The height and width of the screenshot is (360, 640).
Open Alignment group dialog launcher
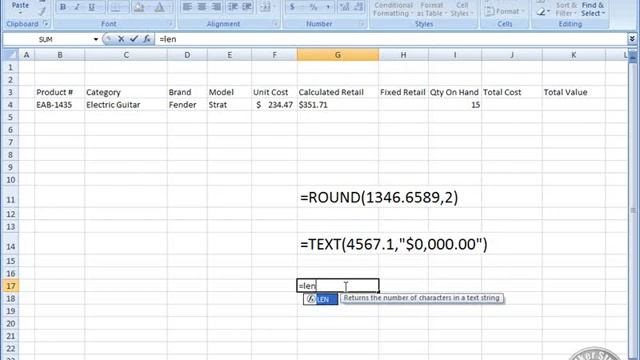coord(275,24)
